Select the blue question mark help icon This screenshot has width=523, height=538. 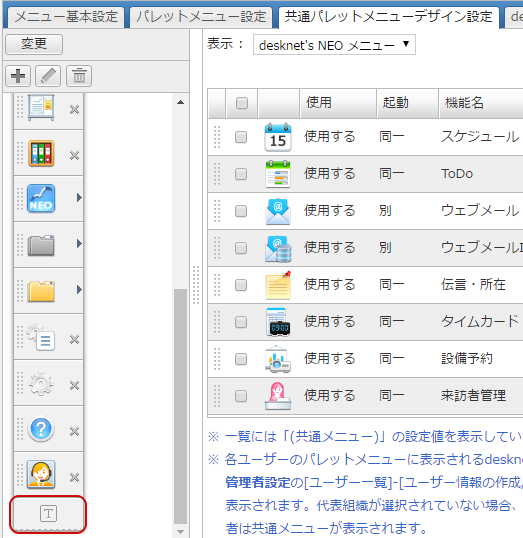41,429
